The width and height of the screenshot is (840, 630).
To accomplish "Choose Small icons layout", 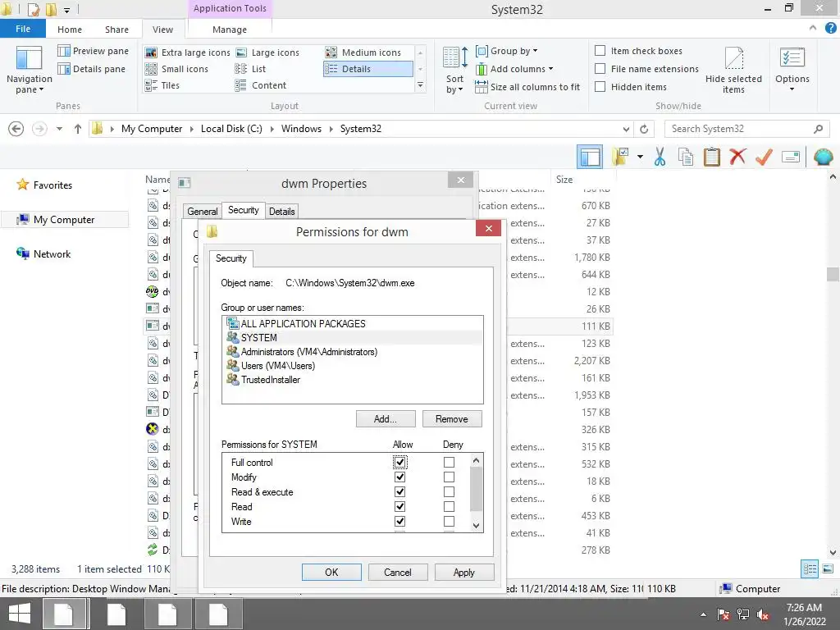I will pos(177,69).
